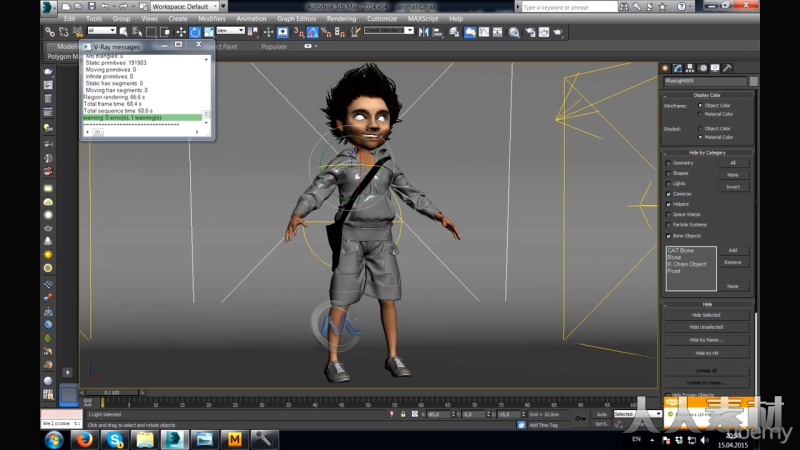Toggle the Percent Snap icon

coord(326,32)
